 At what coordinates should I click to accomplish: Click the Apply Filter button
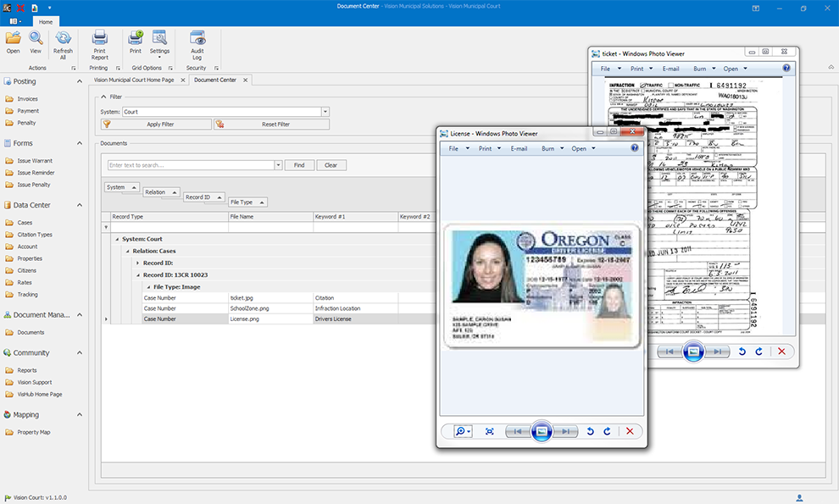156,125
